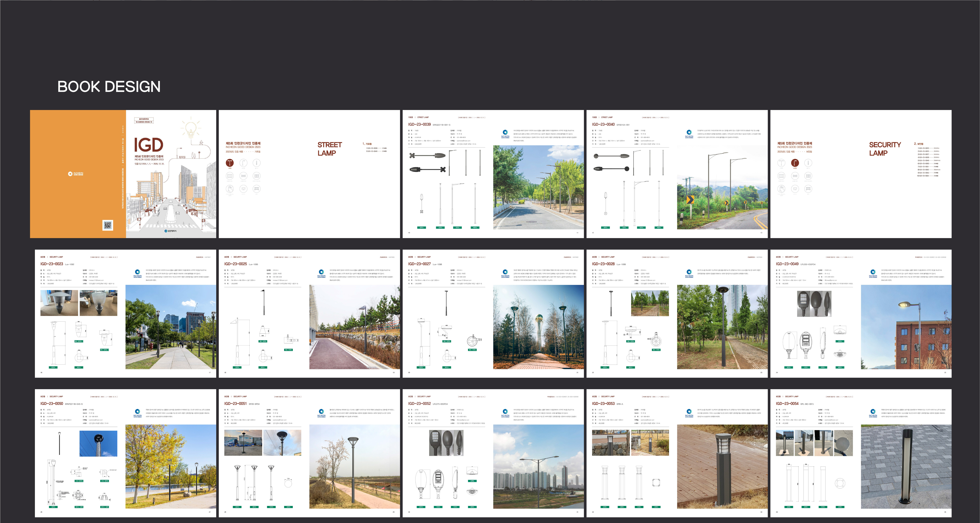
Task: Click the red walkway photo on IGD-23-0025 spread
Action: click(355, 327)
